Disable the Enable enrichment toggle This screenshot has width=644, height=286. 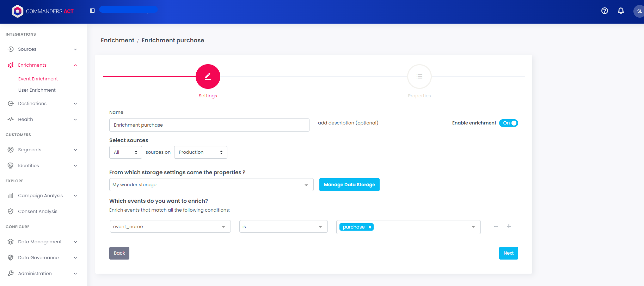point(508,123)
